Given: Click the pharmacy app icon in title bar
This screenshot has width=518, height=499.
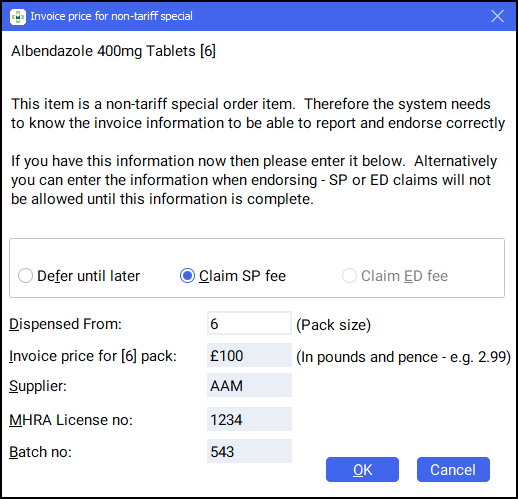Looking at the screenshot, I should click(x=18, y=16).
